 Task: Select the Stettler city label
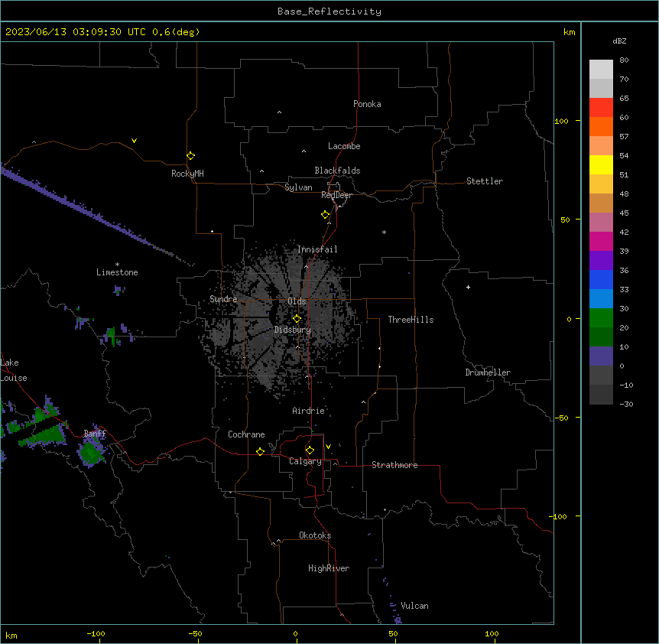[x=485, y=181]
